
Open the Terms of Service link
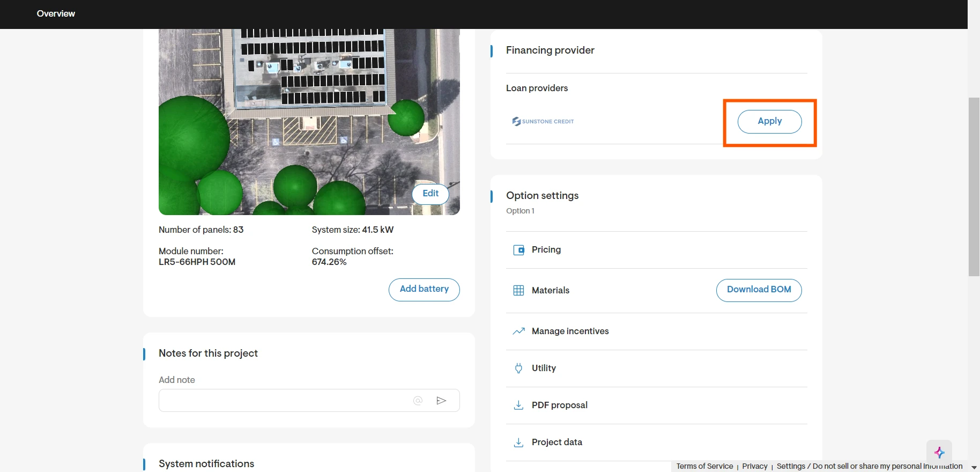tap(704, 466)
